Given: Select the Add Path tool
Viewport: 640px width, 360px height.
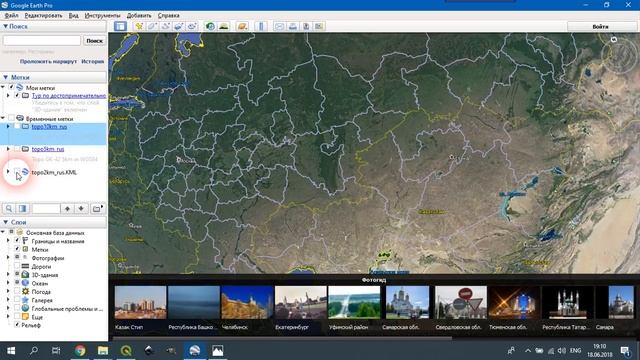Looking at the screenshot, I should [x=165, y=26].
